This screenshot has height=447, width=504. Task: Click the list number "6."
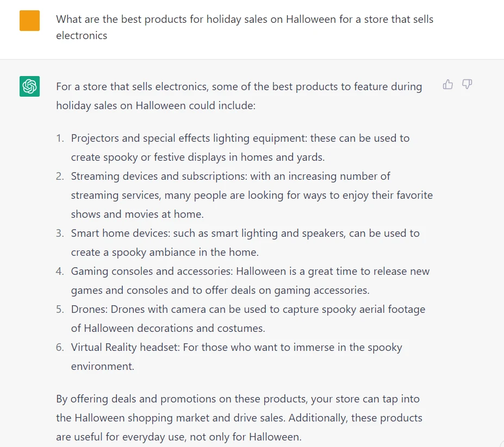(x=60, y=347)
